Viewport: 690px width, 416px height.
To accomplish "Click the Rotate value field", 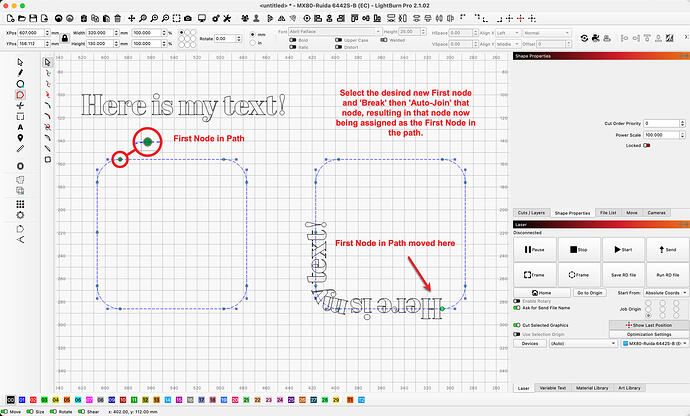I will [x=225, y=39].
